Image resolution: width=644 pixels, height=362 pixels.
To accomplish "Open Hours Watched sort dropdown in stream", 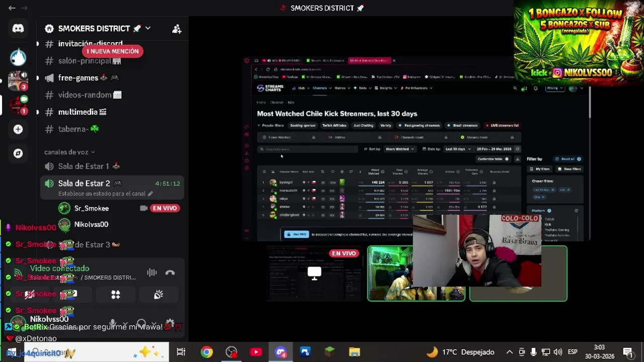I will coord(399,149).
